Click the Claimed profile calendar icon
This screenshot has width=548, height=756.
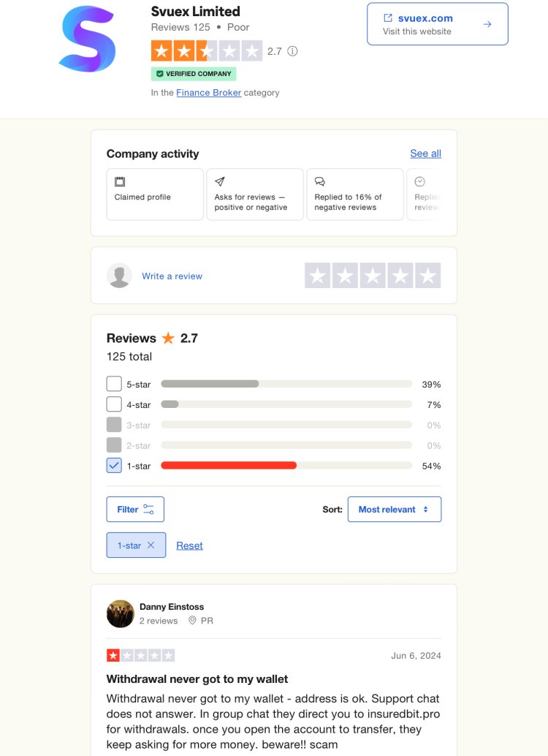click(120, 182)
